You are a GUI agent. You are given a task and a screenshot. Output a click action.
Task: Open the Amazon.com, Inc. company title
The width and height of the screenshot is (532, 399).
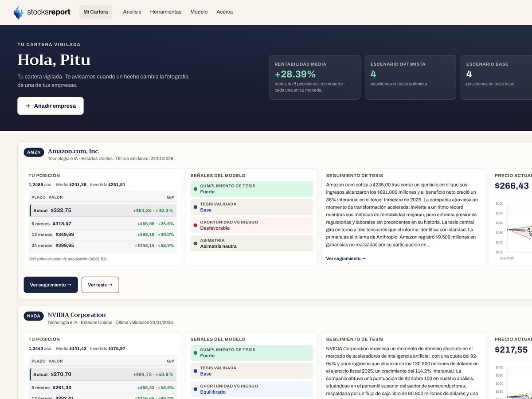pyautogui.click(x=74, y=151)
